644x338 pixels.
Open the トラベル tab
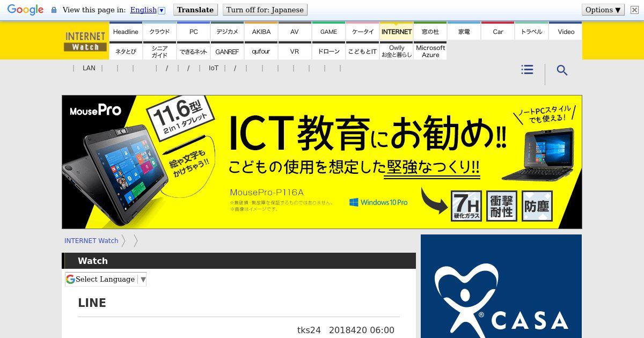(532, 32)
